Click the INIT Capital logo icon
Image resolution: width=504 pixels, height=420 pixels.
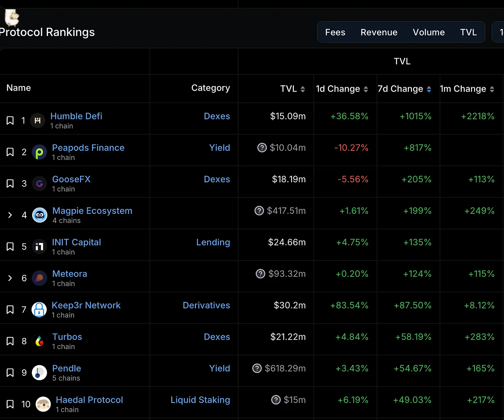click(x=39, y=247)
